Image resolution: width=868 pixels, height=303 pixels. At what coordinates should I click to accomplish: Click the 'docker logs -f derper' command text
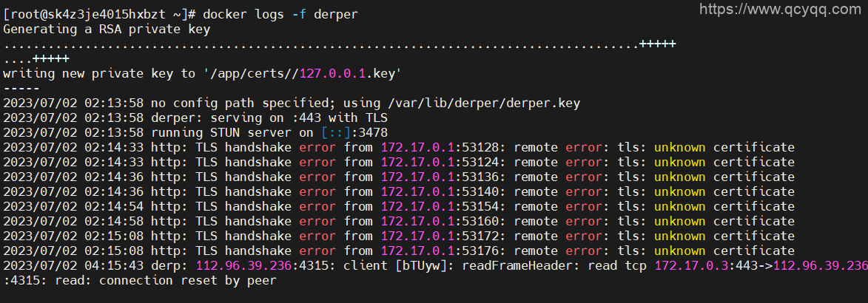click(x=284, y=15)
